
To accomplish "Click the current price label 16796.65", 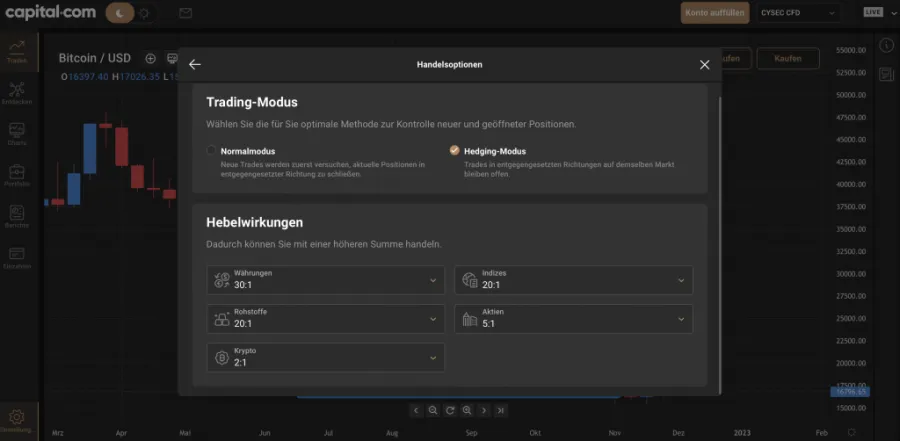I will pyautogui.click(x=850, y=392).
